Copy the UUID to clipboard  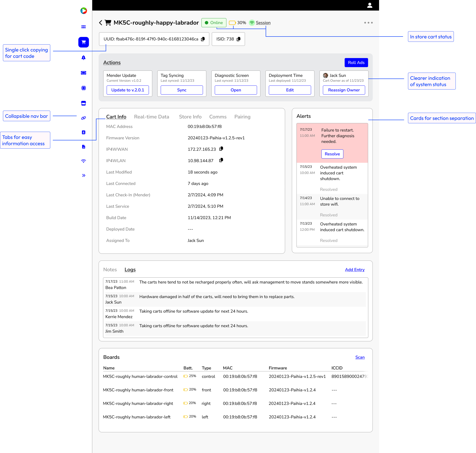click(x=203, y=39)
